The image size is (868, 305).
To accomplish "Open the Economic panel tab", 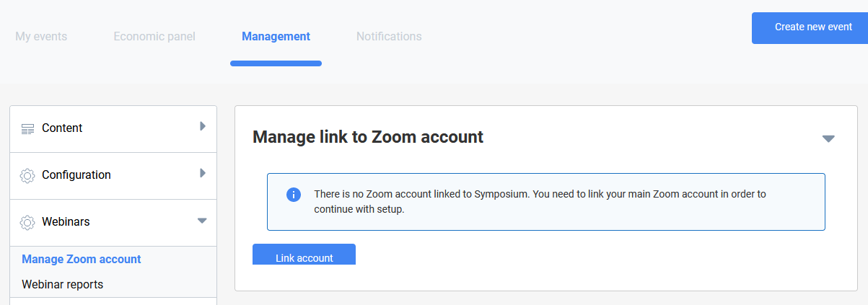I will 154,36.
